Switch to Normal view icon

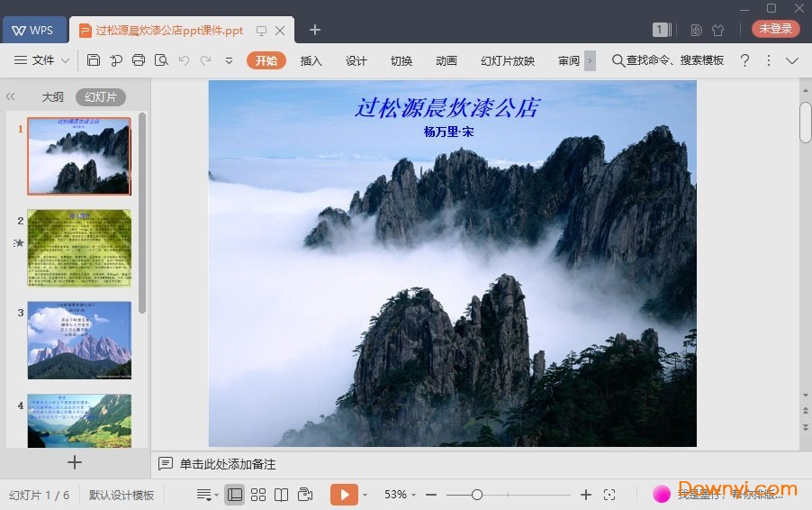point(235,495)
